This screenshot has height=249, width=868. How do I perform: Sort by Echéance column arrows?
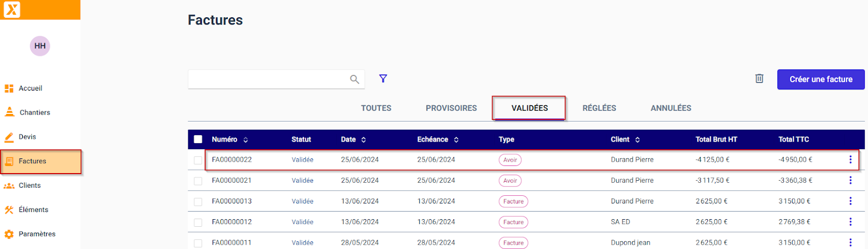point(456,140)
